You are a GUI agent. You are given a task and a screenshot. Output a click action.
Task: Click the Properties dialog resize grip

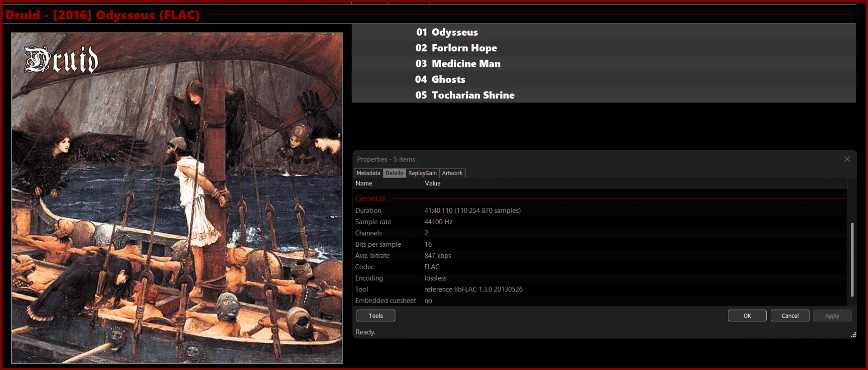tap(853, 335)
